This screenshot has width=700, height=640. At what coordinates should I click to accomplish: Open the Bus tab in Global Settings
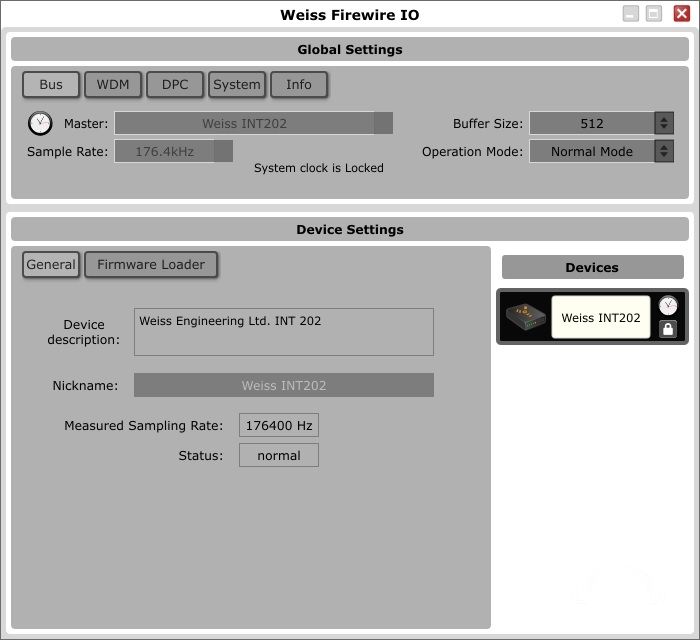[x=51, y=84]
